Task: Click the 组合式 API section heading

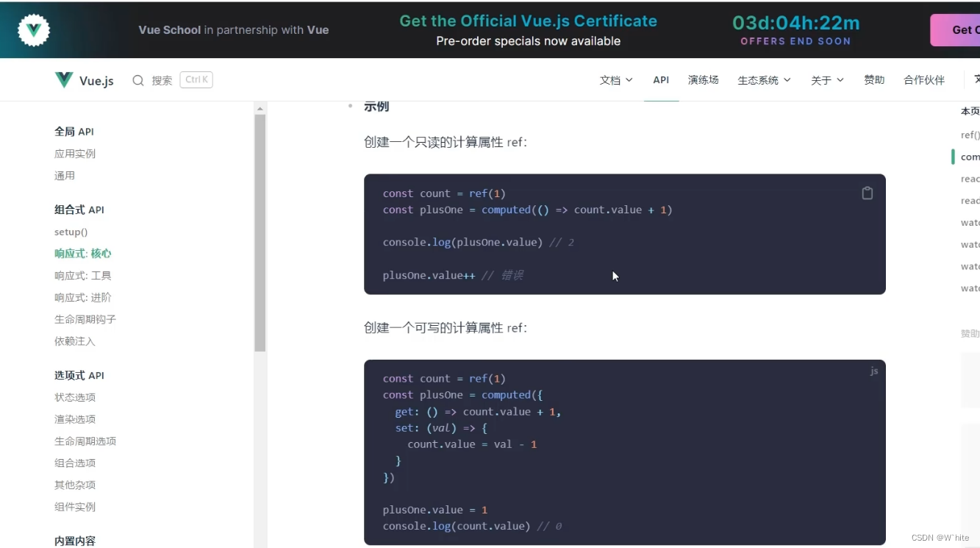Action: 79,210
